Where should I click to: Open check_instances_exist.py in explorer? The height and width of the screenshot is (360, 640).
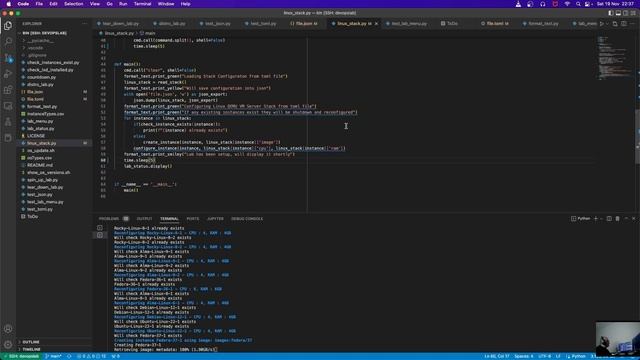pos(53,62)
